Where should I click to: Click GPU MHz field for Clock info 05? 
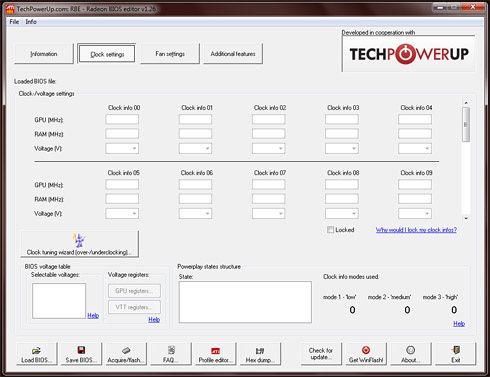pos(122,184)
